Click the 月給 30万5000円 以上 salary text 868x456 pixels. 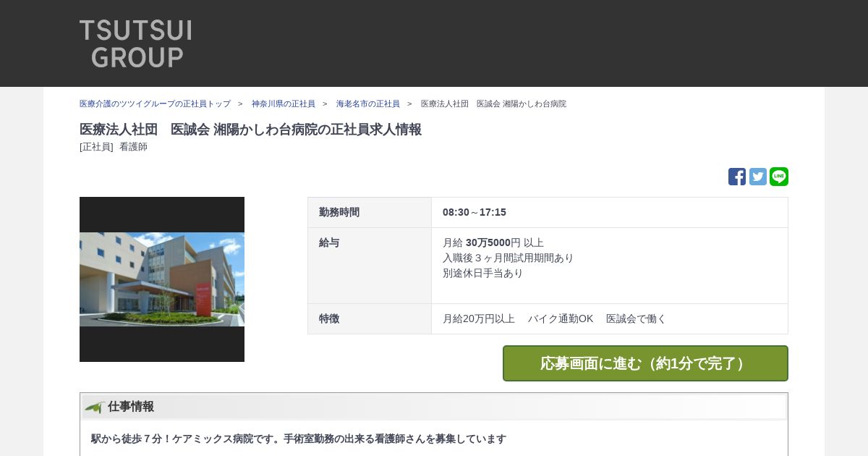[493, 242]
